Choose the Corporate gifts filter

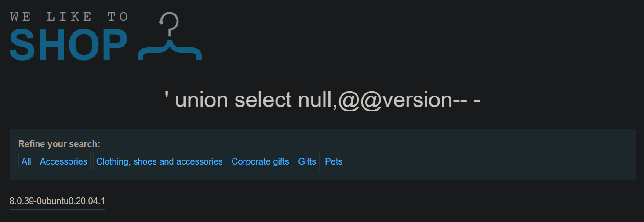tap(260, 161)
